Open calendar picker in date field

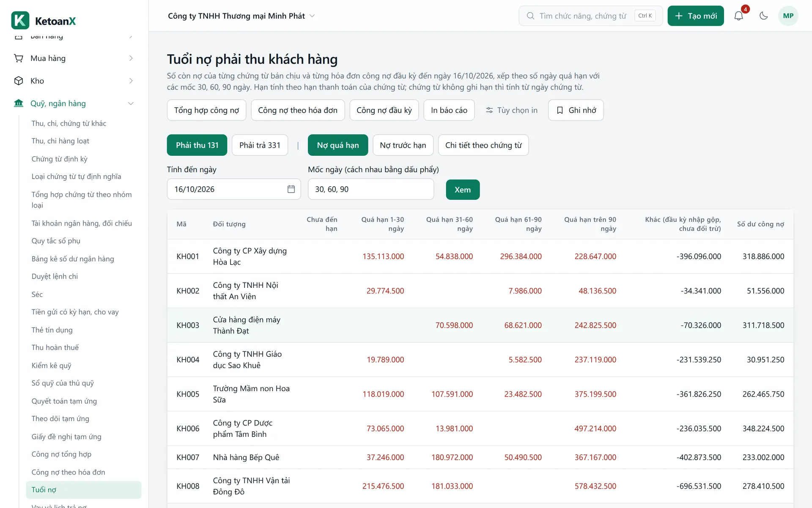click(291, 189)
